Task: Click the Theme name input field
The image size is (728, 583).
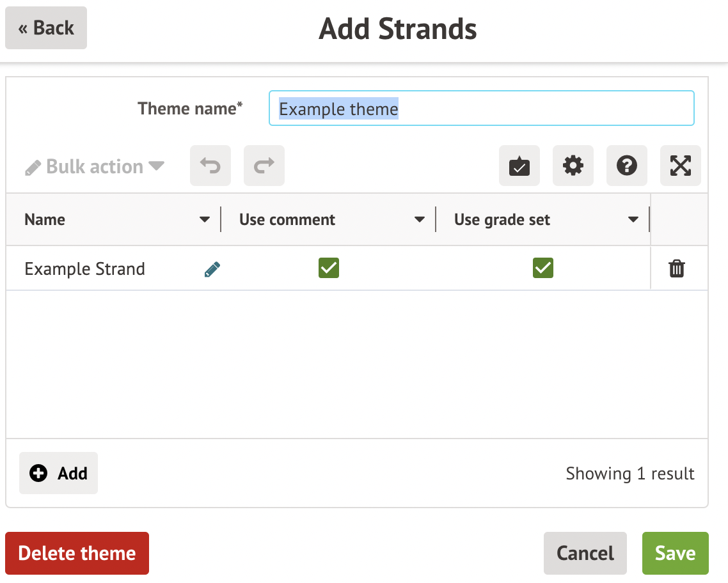Action: (481, 109)
